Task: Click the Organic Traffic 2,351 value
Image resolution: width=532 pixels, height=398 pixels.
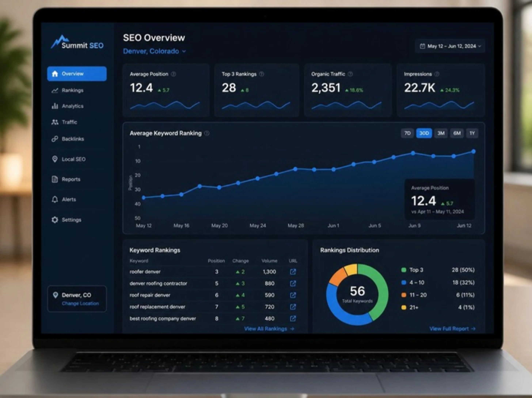Action: pos(326,88)
